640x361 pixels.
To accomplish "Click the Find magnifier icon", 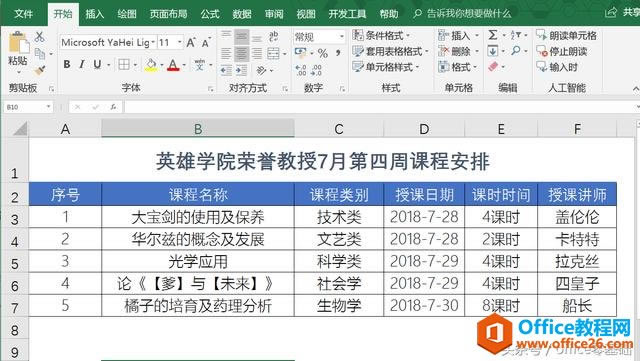I will click(x=516, y=51).
